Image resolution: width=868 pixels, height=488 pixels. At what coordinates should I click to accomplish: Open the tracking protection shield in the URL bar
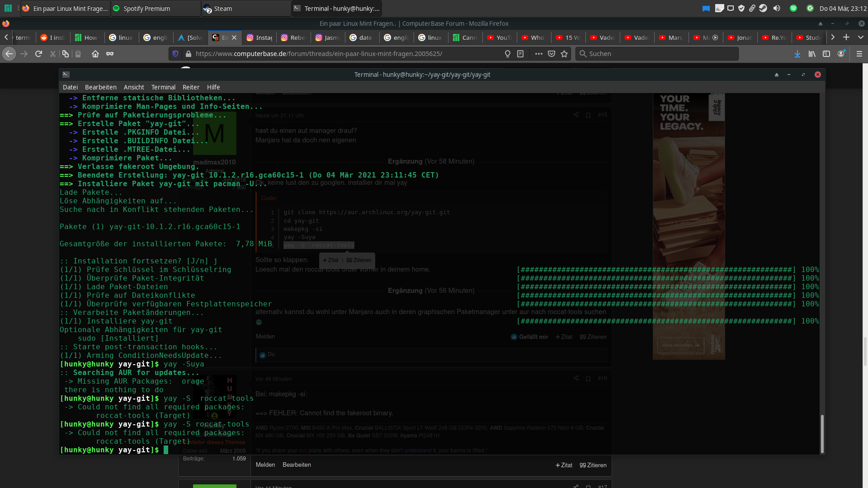coord(175,54)
